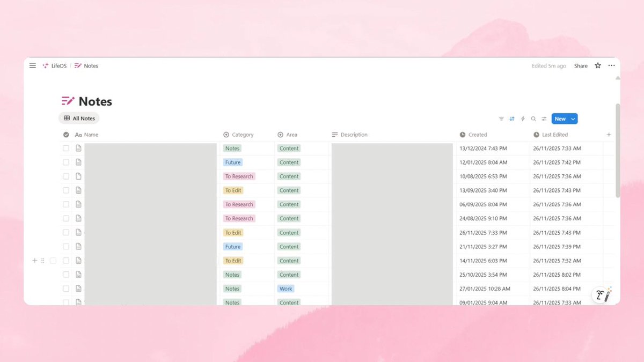The image size is (644, 362).
Task: Tick checkbox for row created 26/11/2025
Action: click(x=66, y=232)
